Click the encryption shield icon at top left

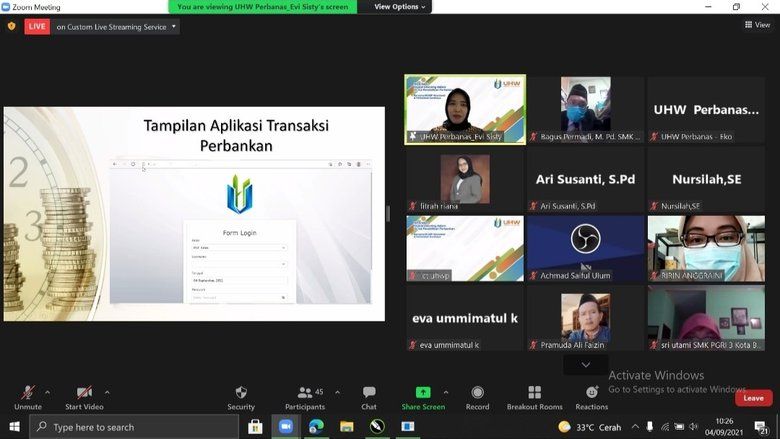pyautogui.click(x=11, y=26)
